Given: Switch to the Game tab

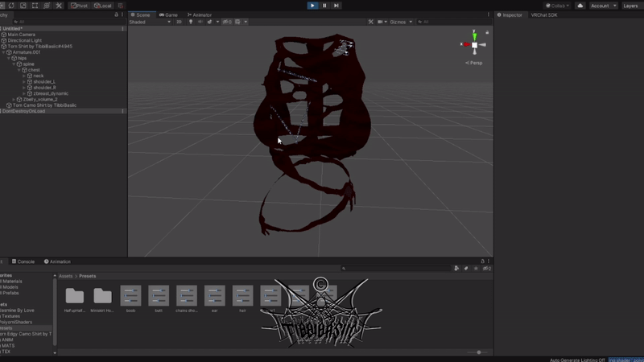Looking at the screenshot, I should click(170, 14).
